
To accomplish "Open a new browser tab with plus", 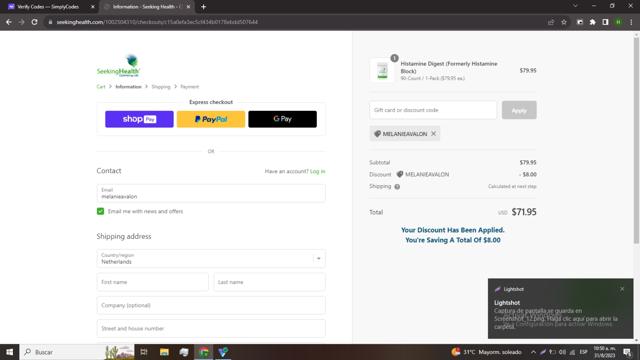I will 203,7.
